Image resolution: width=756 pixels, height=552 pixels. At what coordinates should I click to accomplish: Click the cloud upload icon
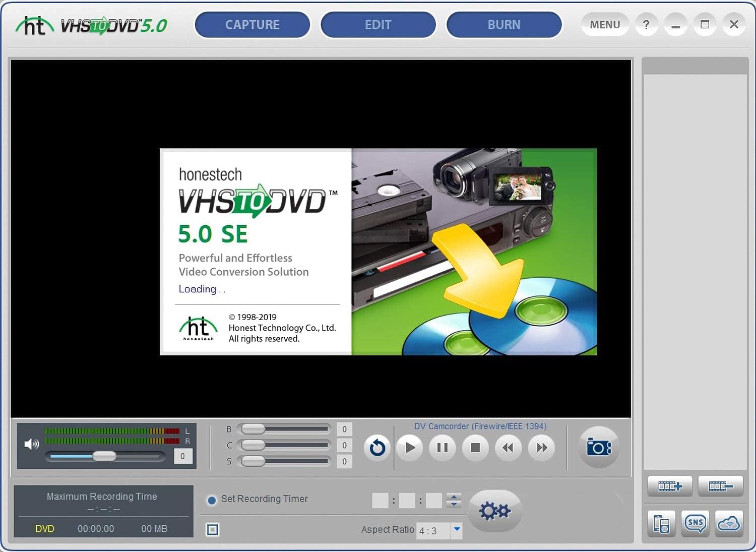click(x=729, y=524)
